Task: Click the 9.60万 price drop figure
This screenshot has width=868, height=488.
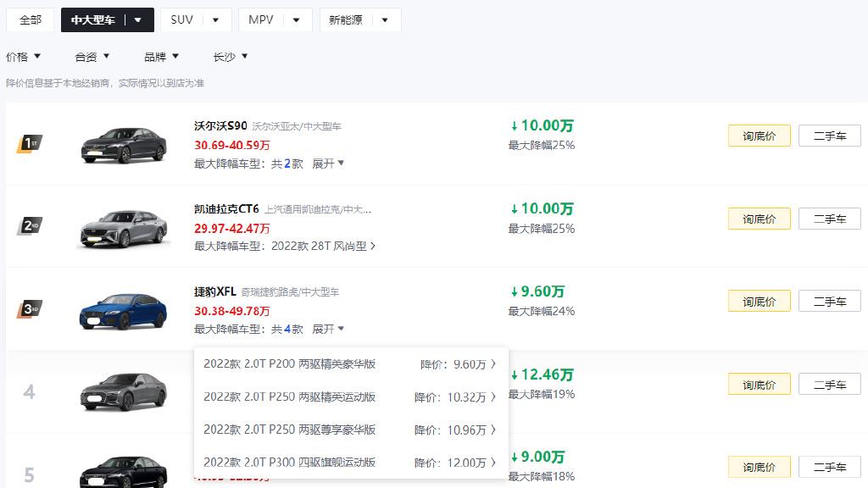Action: tap(537, 291)
